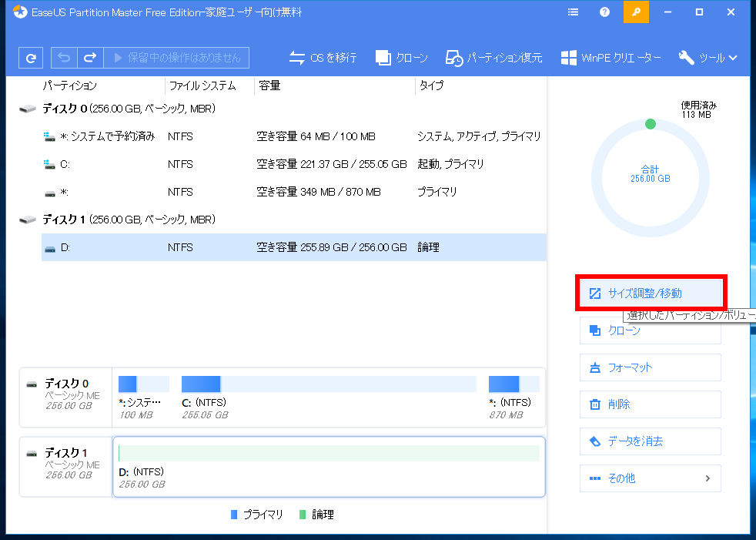Click データを消去 wipe data button
The width and height of the screenshot is (756, 540).
(x=651, y=441)
